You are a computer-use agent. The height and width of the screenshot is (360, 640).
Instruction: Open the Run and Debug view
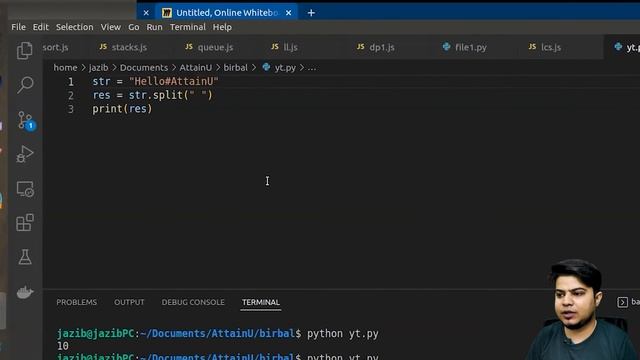[25, 154]
